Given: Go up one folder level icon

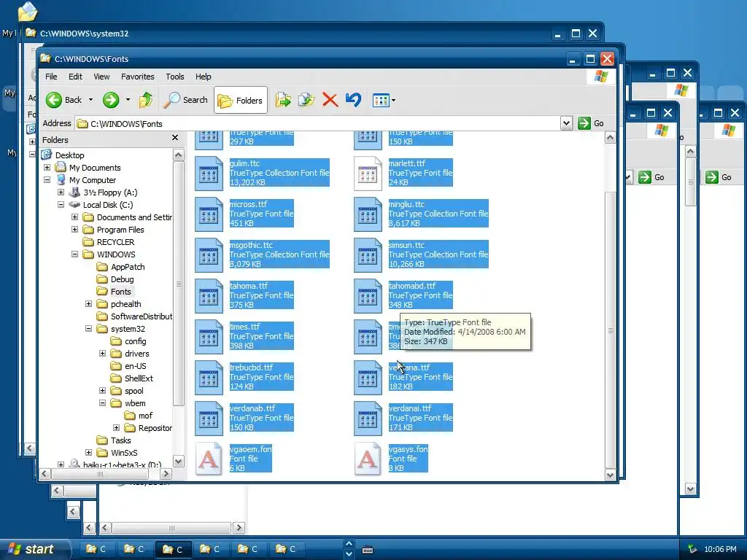Looking at the screenshot, I should coord(146,100).
